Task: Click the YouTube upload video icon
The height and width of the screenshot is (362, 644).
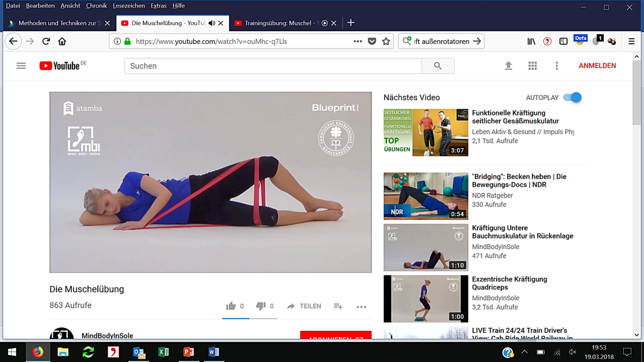Action: click(508, 66)
